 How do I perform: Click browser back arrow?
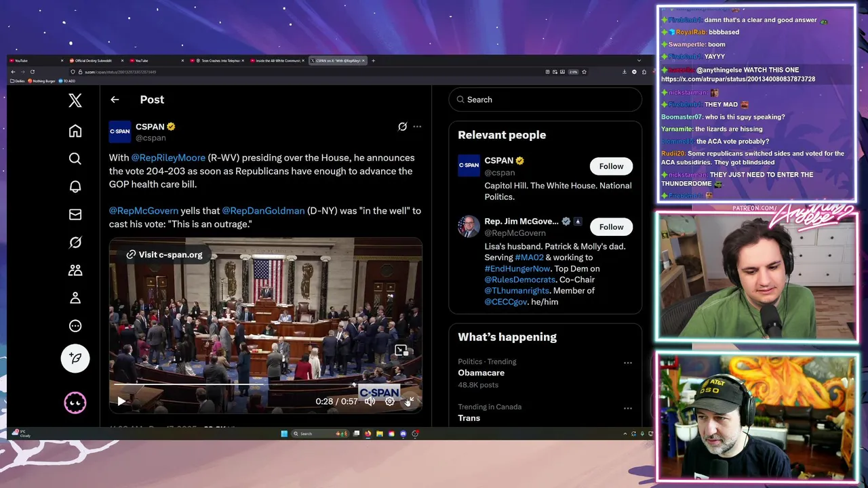pos(13,72)
